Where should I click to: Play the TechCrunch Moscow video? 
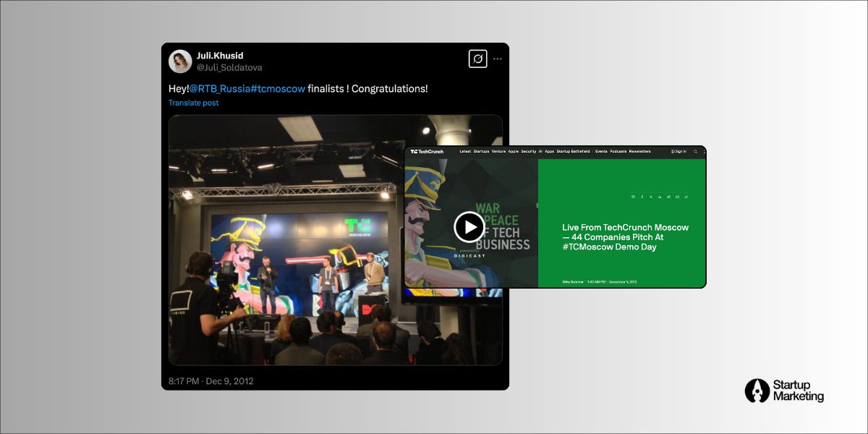[x=469, y=227]
